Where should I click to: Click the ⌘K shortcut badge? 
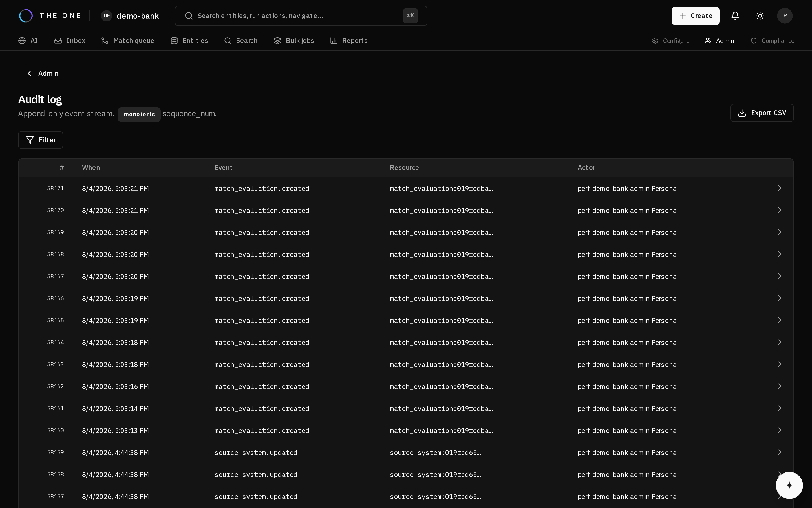point(410,16)
